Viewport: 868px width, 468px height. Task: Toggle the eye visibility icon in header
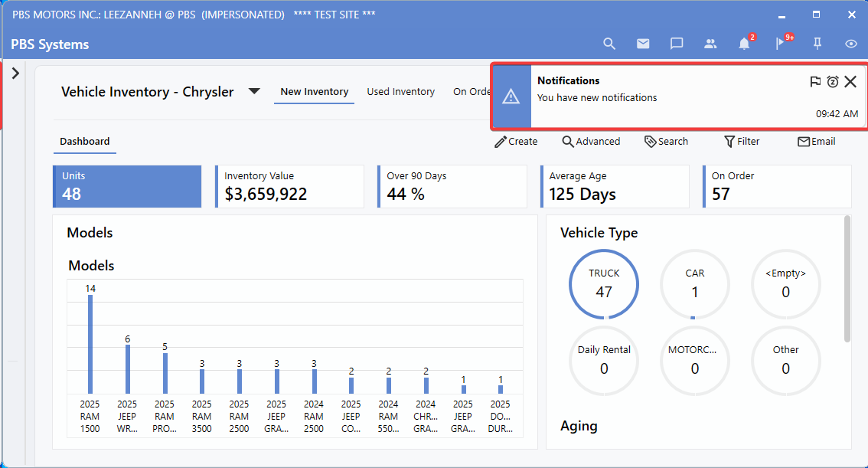coord(851,44)
